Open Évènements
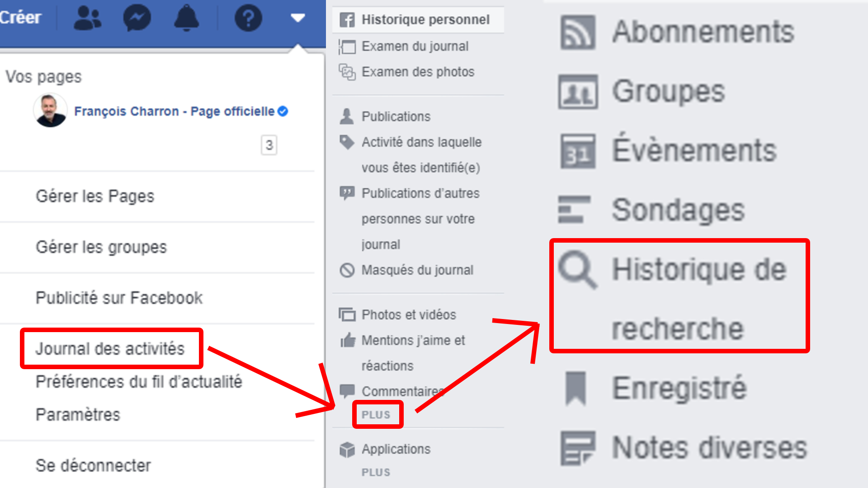The image size is (868, 488). (x=694, y=148)
